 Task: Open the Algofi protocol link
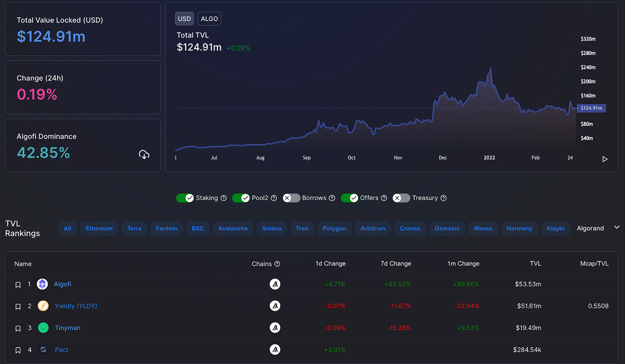coord(63,284)
